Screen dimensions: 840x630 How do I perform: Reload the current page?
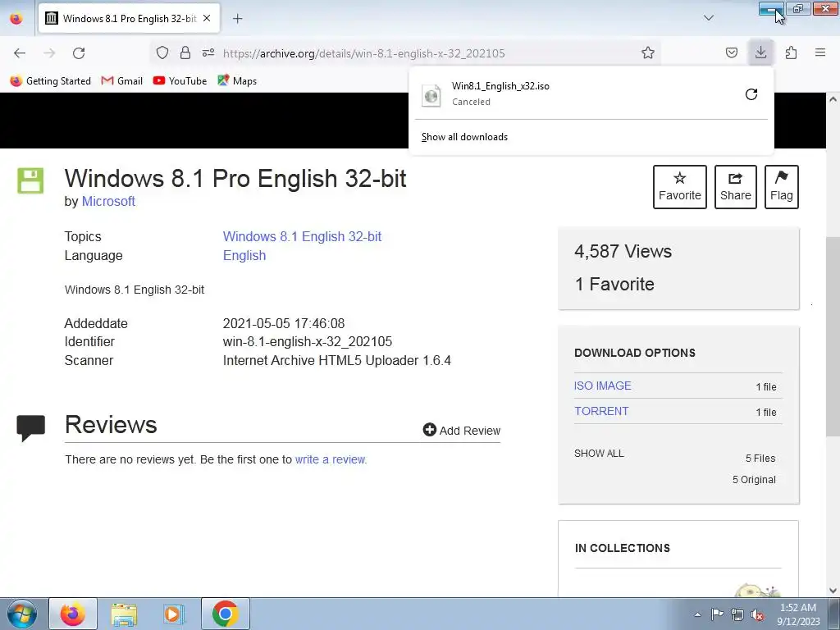pyautogui.click(x=79, y=53)
